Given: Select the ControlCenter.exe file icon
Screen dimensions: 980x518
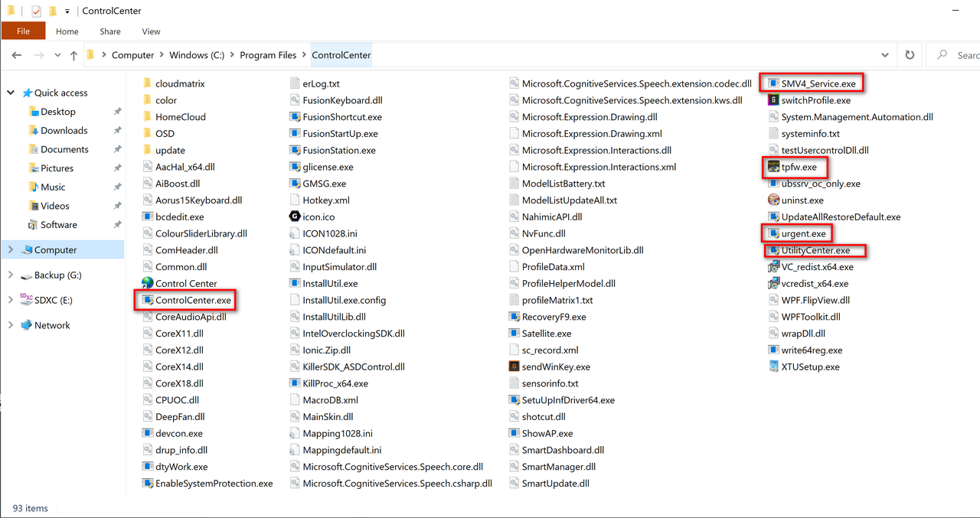Looking at the screenshot, I should [148, 300].
